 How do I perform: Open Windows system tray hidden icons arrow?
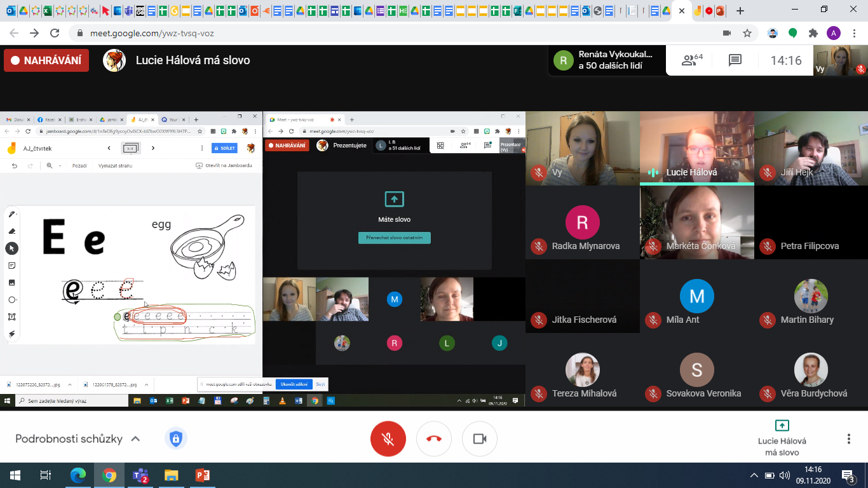[754, 475]
